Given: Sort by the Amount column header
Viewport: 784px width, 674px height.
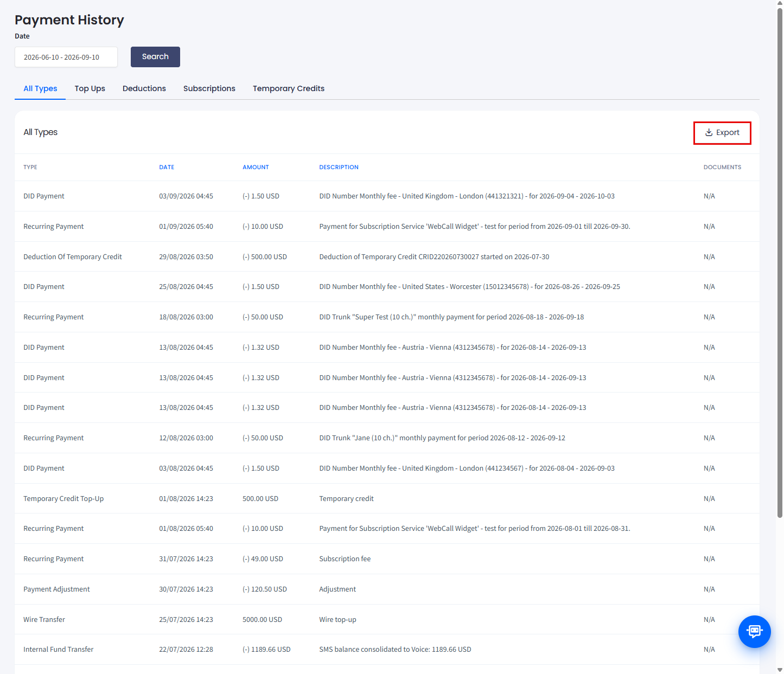Looking at the screenshot, I should click(x=256, y=167).
